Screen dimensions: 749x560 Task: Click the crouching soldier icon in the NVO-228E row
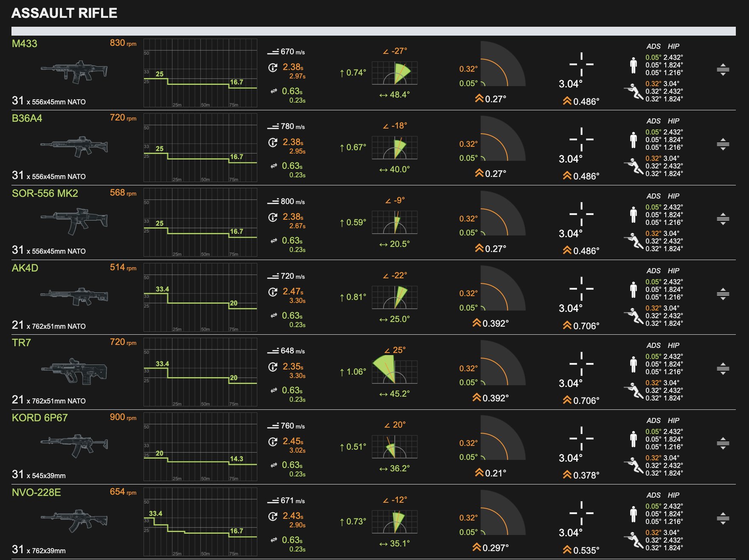[633, 540]
